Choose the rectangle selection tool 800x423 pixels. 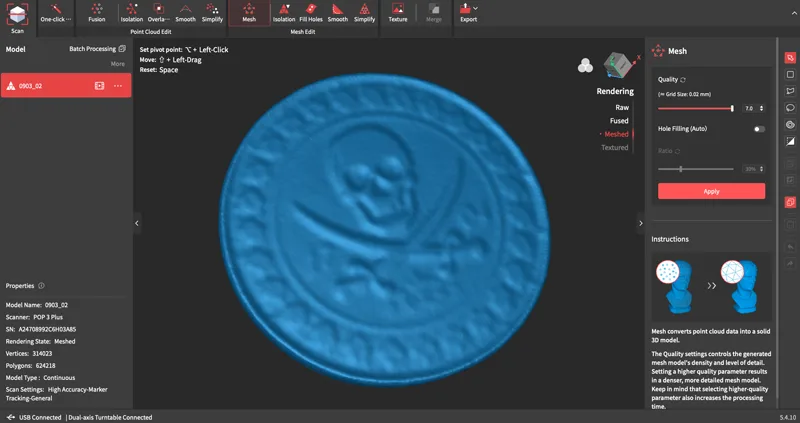click(x=790, y=74)
